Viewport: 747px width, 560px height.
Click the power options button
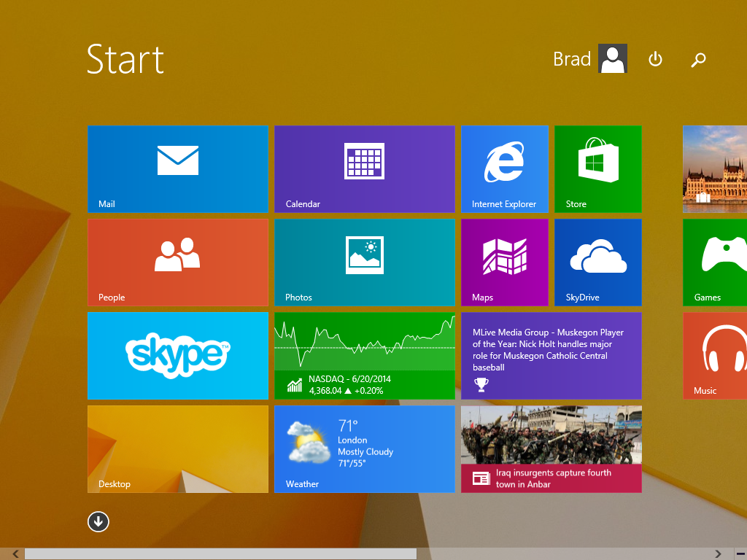pos(655,59)
